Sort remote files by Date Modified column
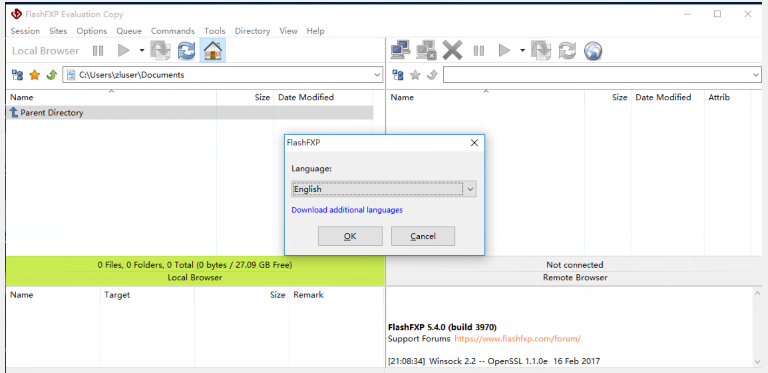This screenshot has height=373, width=768. 668,97
